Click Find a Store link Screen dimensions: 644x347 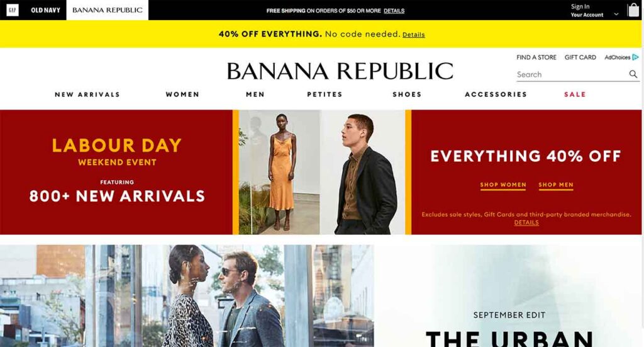[536, 57]
